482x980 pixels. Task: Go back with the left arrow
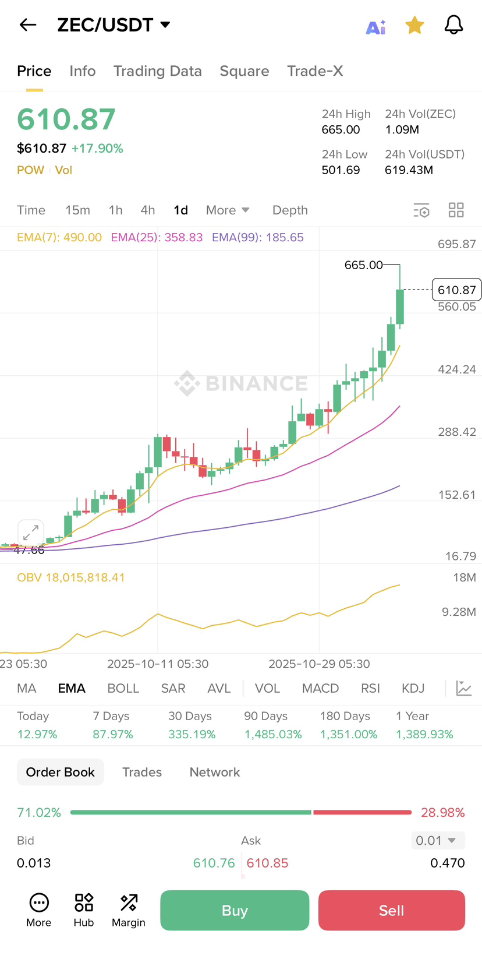tap(28, 24)
